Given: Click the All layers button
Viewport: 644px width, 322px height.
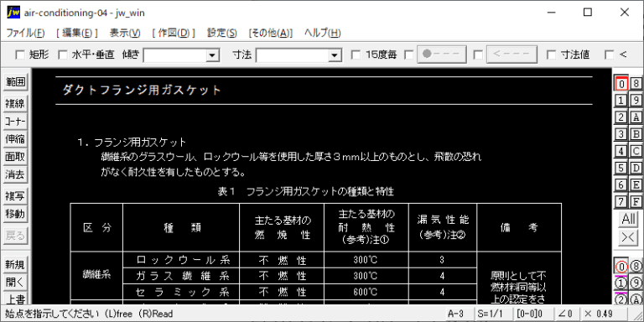Looking at the screenshot, I should pos(628,220).
